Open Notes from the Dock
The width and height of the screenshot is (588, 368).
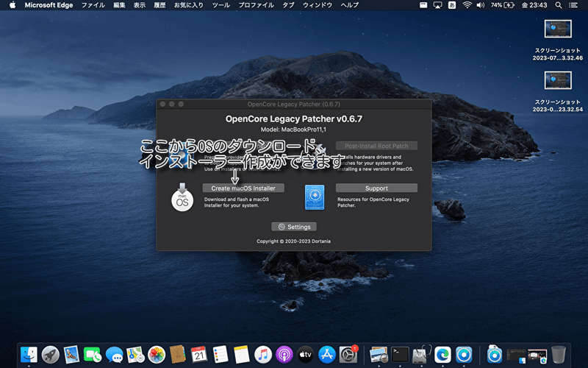tap(242, 354)
